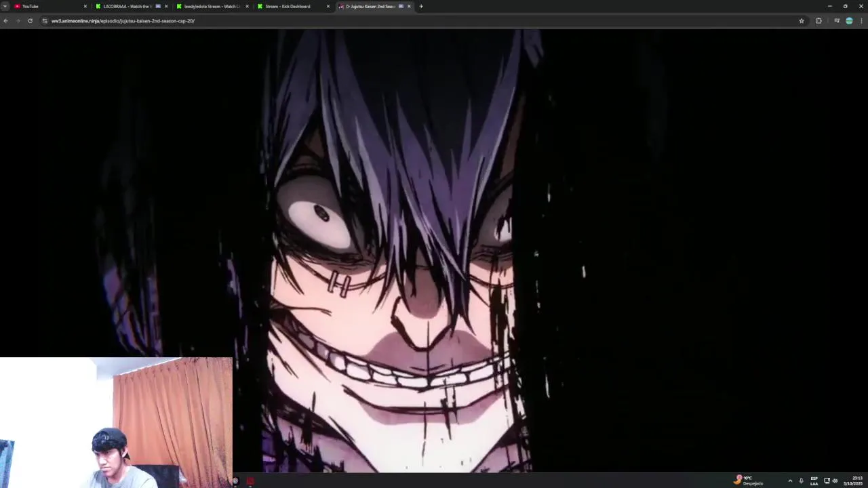Open the Chrome three-dot menu
Screen dimensions: 868x488
(862, 21)
